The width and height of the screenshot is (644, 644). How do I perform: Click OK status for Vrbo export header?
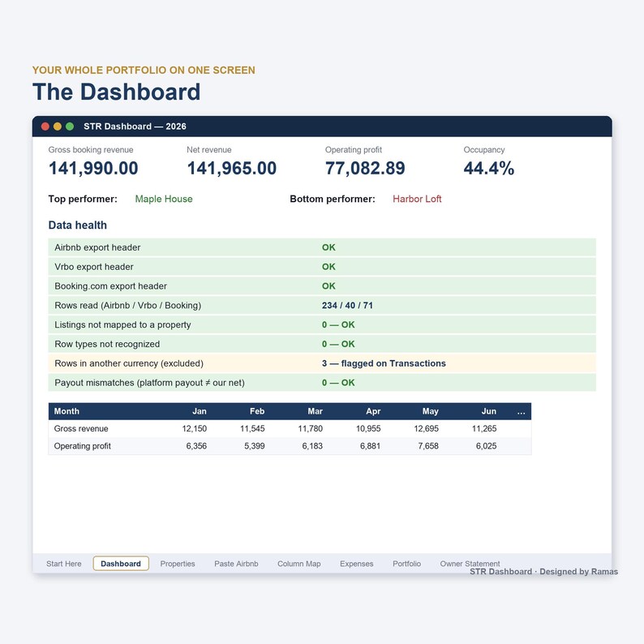tap(328, 267)
